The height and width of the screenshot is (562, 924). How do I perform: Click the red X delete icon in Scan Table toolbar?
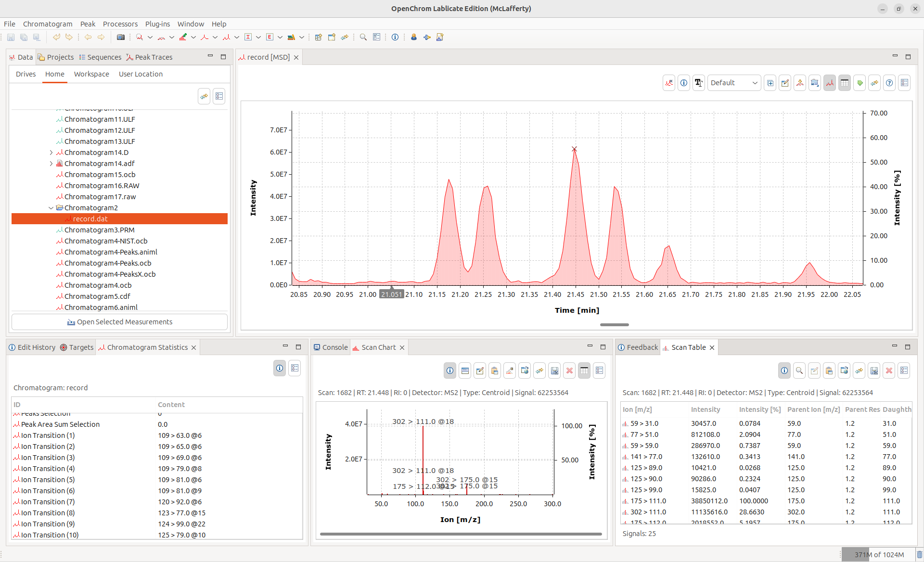coord(889,370)
